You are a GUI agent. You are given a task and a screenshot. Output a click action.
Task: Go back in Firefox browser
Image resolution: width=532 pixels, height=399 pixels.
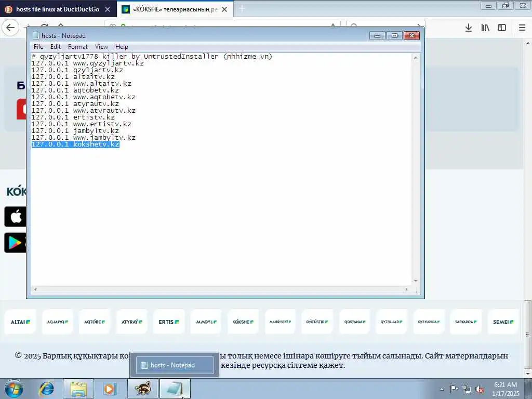coord(10,28)
